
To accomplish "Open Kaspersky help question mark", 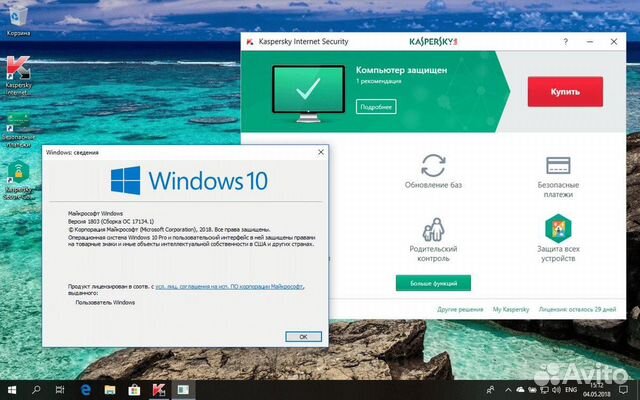I will (565, 42).
